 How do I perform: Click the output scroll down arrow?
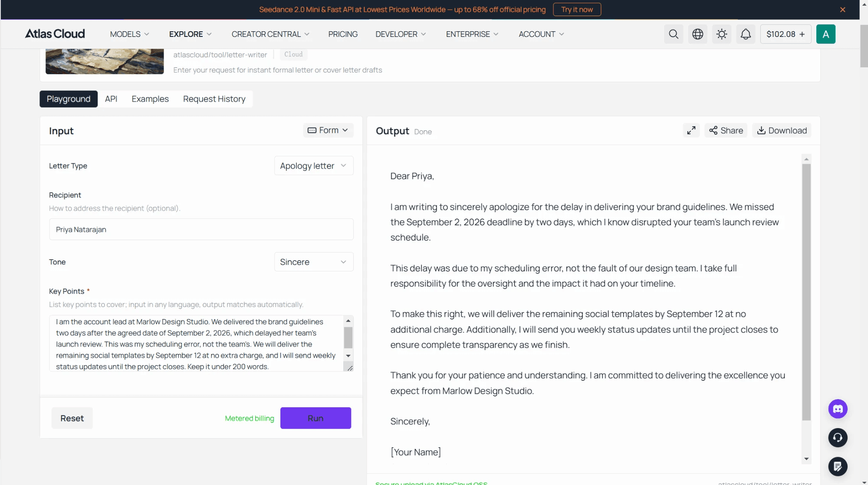(806, 459)
